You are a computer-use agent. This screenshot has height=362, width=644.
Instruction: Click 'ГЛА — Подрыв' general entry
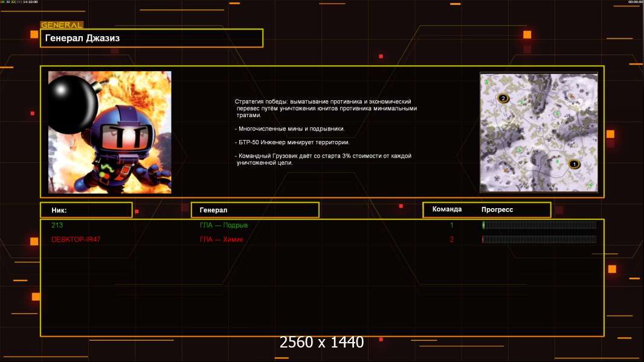click(x=224, y=225)
